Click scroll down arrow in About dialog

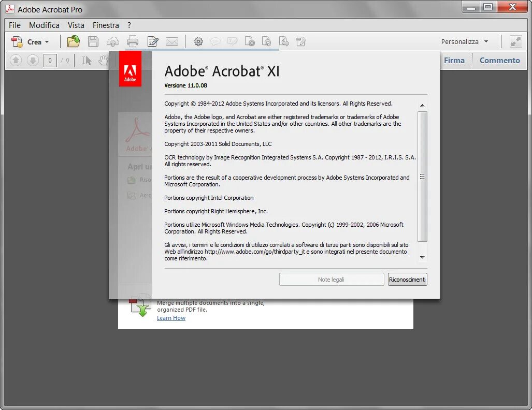(x=422, y=257)
